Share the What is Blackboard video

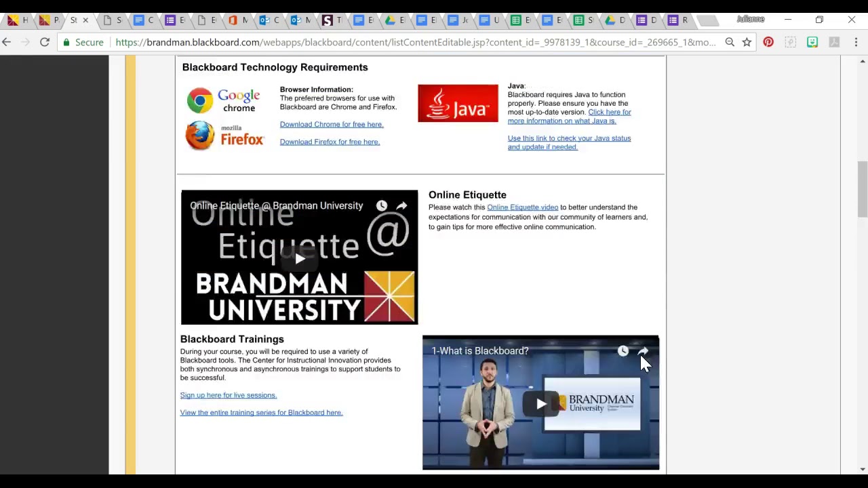pyautogui.click(x=643, y=350)
